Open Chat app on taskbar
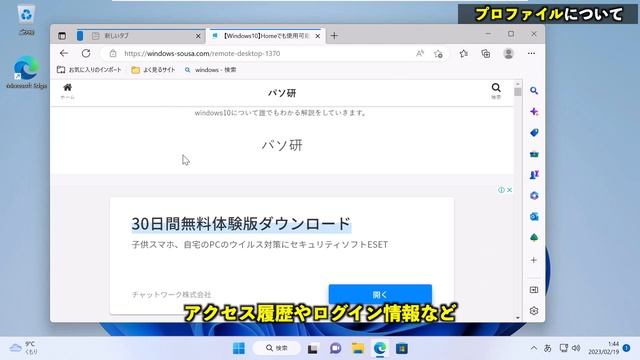Screen dimensions: 640x360 (x=336, y=348)
